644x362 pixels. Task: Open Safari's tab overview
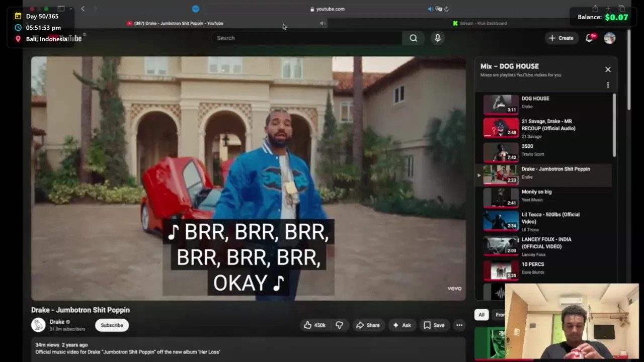[x=622, y=9]
